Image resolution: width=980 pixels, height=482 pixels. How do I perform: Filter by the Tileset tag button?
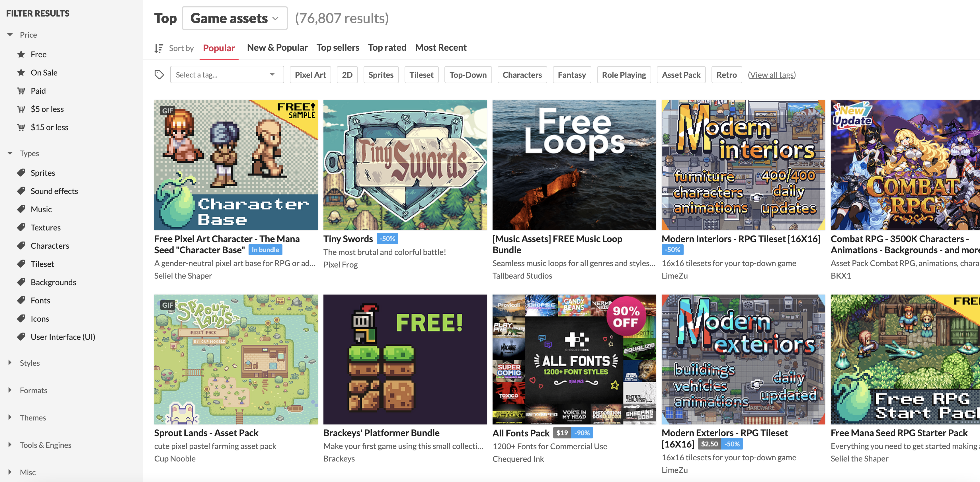click(421, 75)
